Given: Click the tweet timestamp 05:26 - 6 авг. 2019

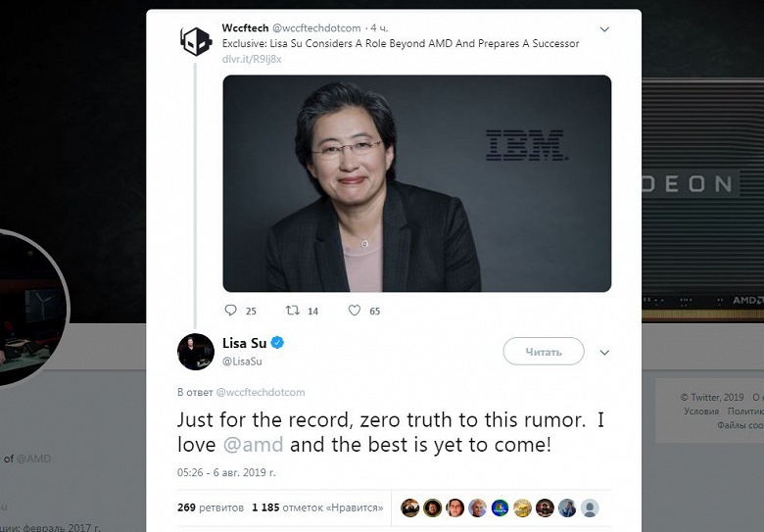Looking at the screenshot, I should coord(226,472).
